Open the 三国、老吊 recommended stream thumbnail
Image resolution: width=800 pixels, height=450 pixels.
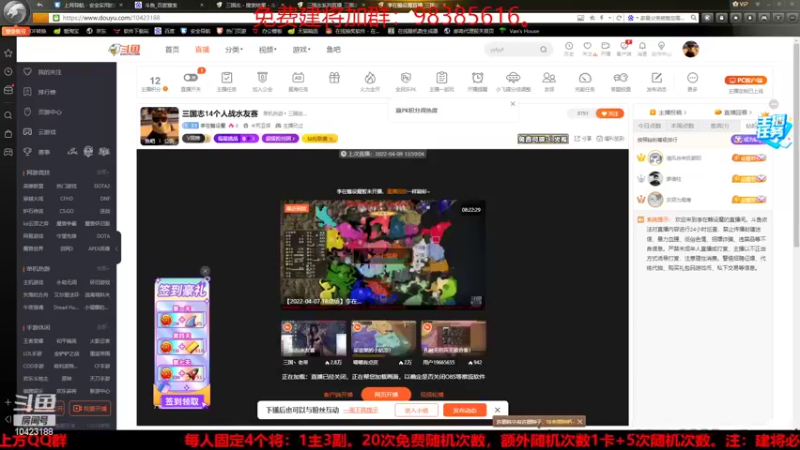314,338
